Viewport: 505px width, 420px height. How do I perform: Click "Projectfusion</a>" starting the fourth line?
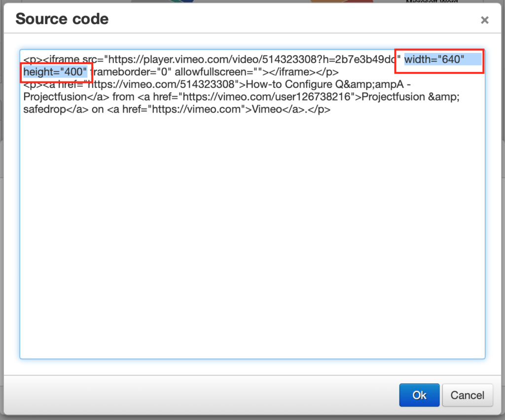[x=66, y=97]
